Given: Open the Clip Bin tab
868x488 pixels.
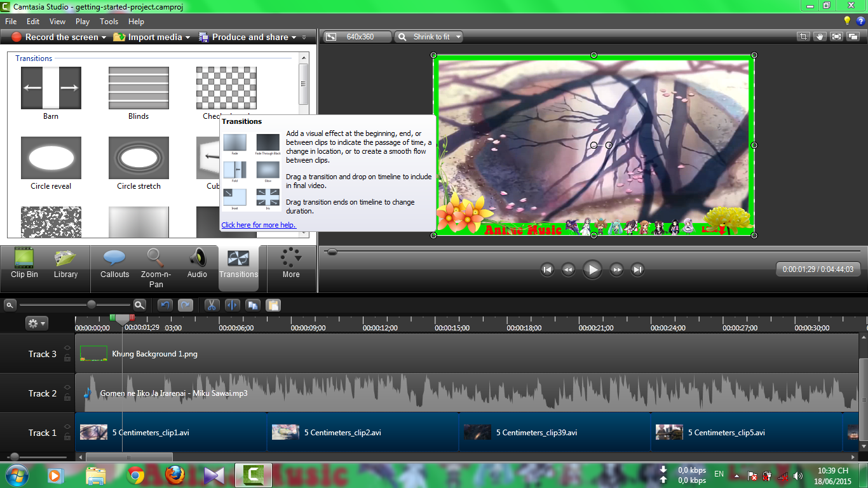Looking at the screenshot, I should (24, 265).
